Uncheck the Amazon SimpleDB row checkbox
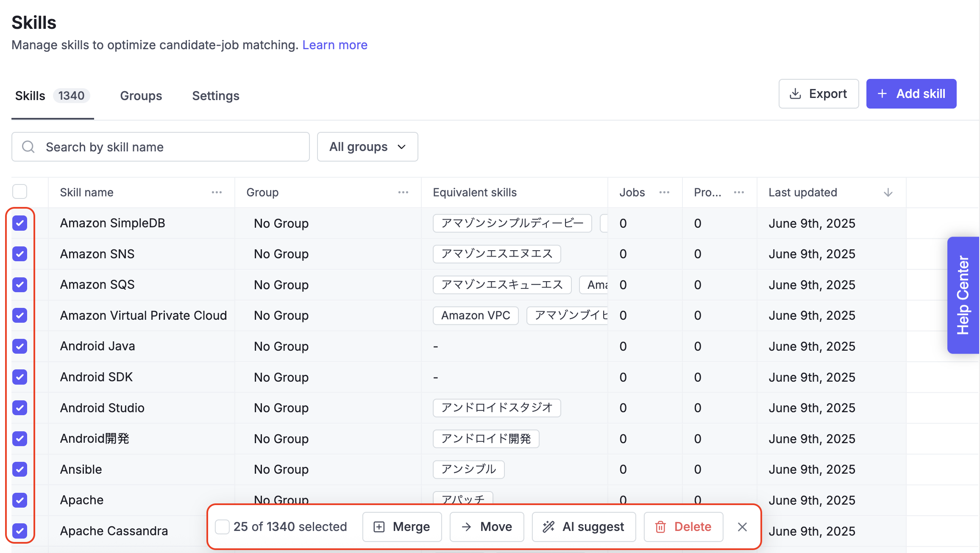Viewport: 980px width, 553px height. 20,223
